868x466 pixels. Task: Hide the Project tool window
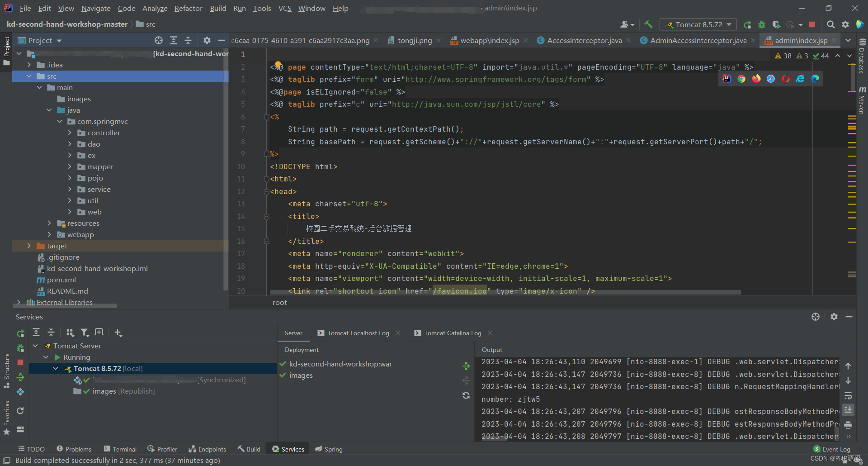coord(222,40)
